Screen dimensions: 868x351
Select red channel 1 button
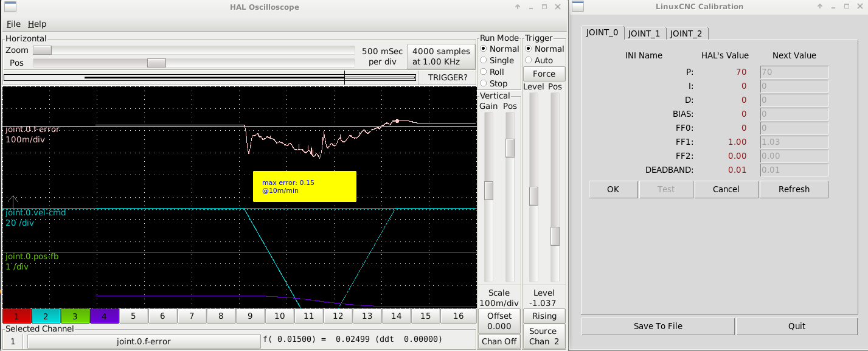point(17,316)
